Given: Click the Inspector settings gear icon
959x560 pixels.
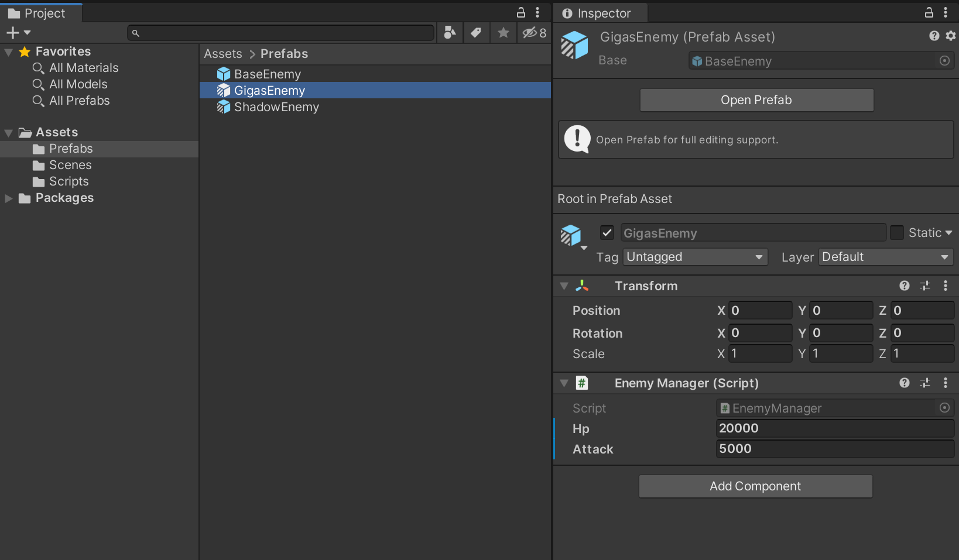Looking at the screenshot, I should 951,36.
